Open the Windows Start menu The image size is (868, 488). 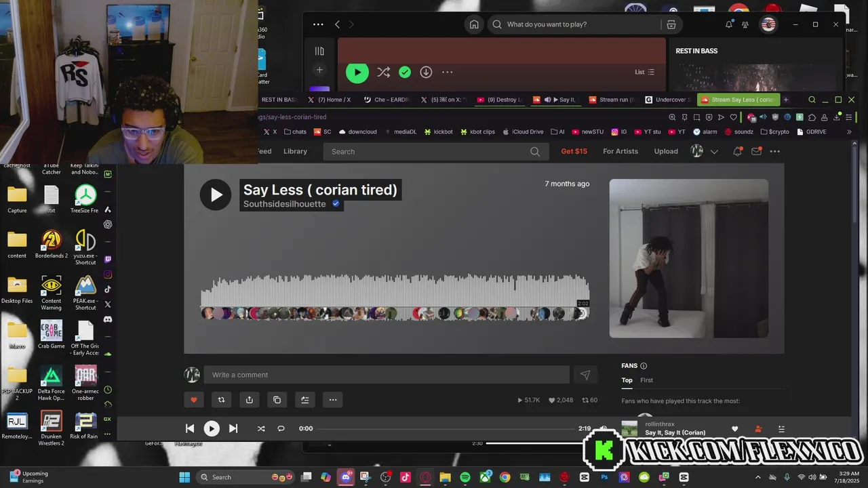point(184,477)
